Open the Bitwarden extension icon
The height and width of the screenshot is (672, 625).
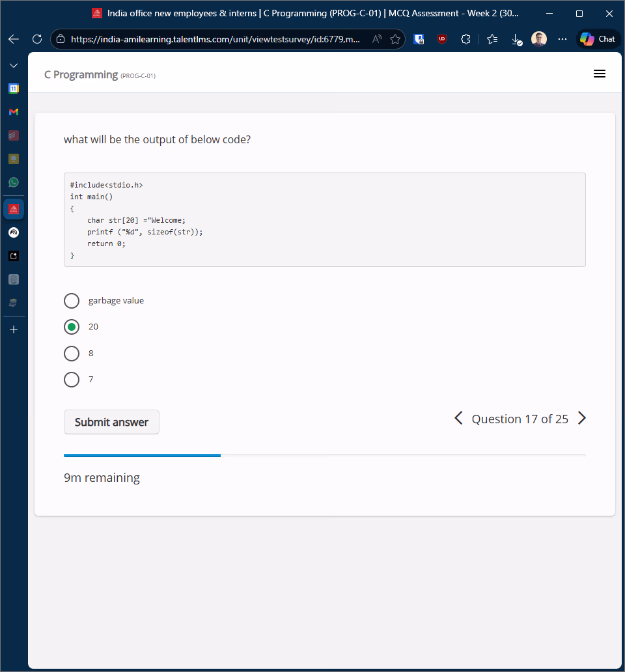(419, 39)
